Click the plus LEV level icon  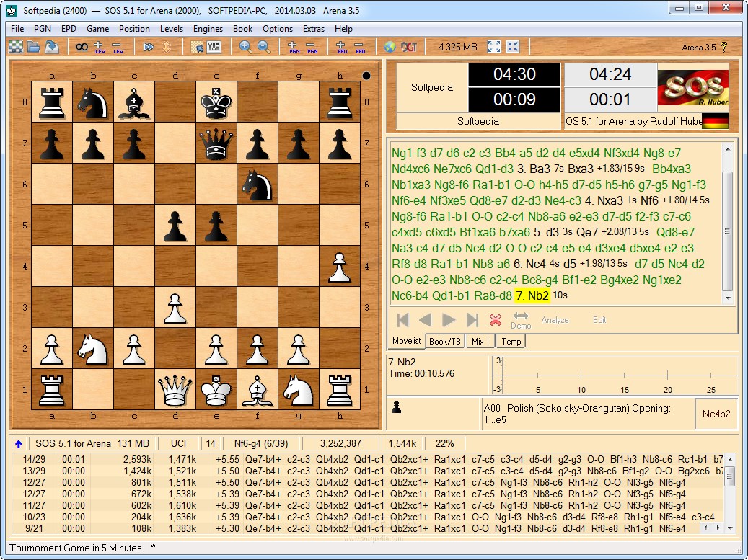[100, 47]
